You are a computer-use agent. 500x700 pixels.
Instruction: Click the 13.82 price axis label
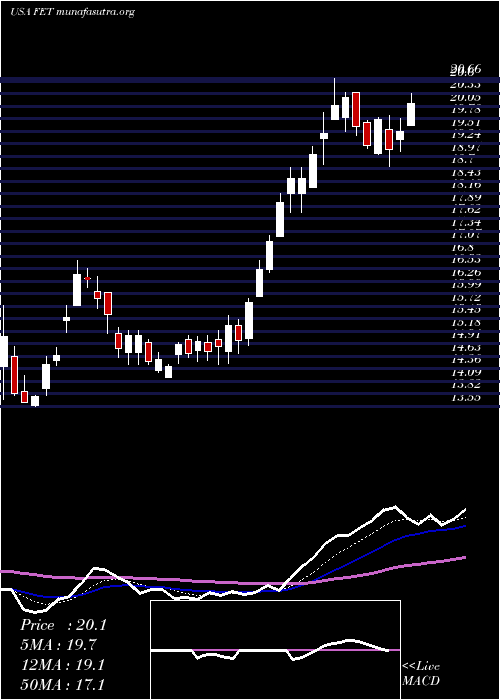point(466,385)
